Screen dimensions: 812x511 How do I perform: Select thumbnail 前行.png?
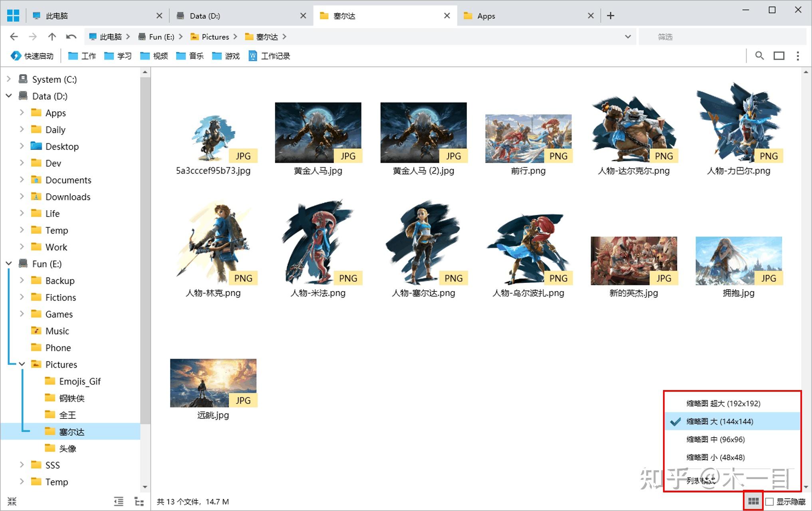[528, 139]
